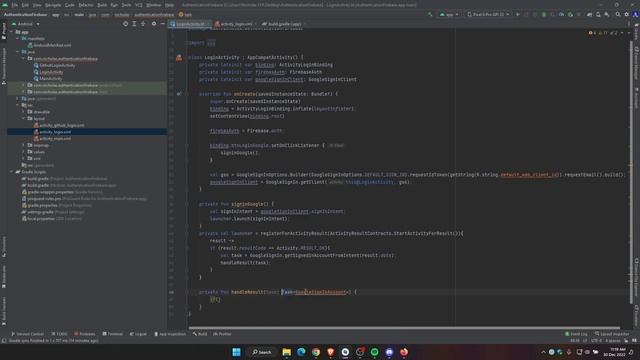Collapse the java folder node

pos(18,52)
